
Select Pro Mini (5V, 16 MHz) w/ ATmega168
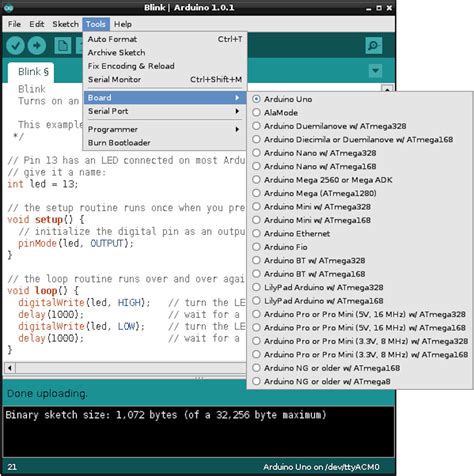coord(360,328)
